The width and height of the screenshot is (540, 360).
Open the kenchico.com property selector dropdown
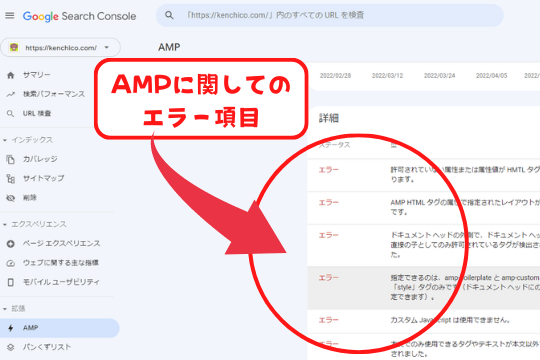pyautogui.click(x=61, y=48)
